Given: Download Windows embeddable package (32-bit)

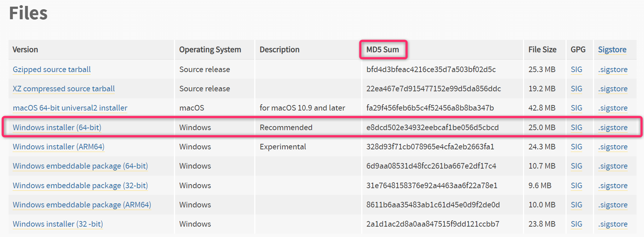Looking at the screenshot, I should 80,186.
